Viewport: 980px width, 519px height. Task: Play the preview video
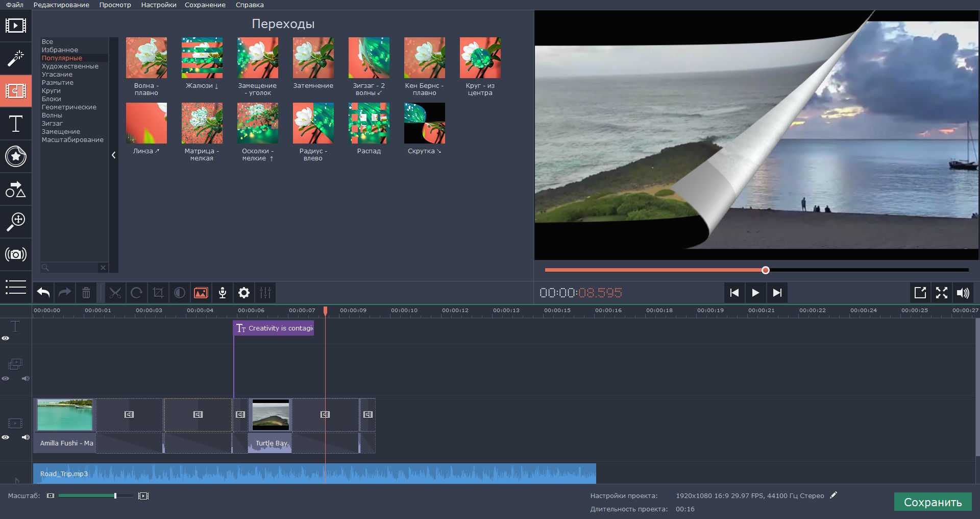pos(755,293)
